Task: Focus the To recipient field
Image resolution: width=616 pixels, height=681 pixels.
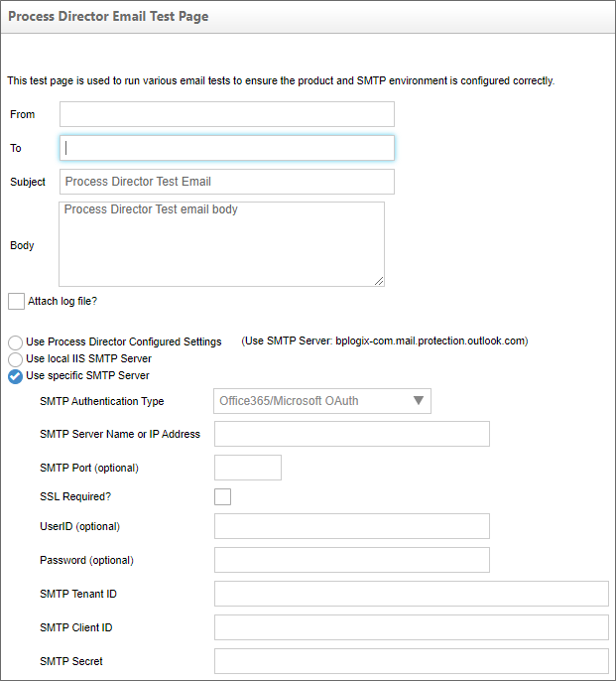Action: (226, 148)
